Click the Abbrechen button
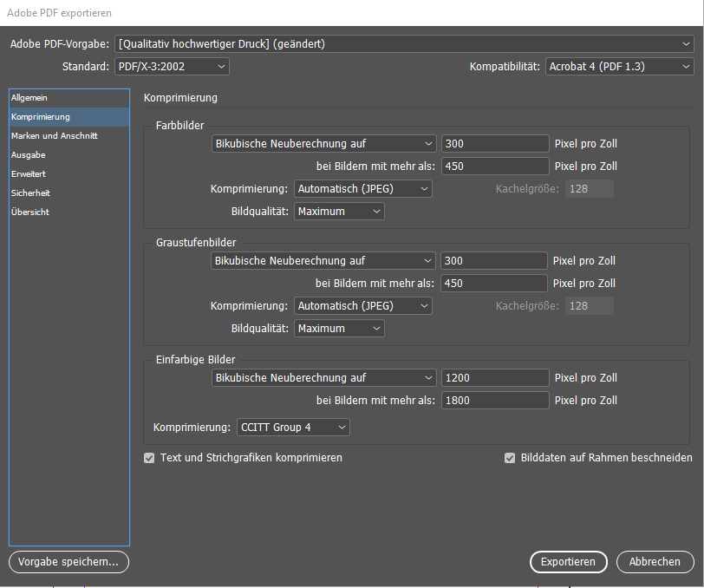 (655, 562)
